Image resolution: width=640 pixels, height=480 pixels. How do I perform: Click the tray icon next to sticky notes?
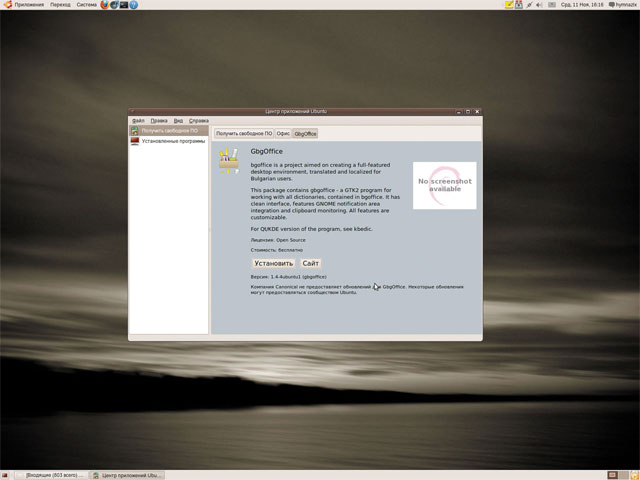519,5
